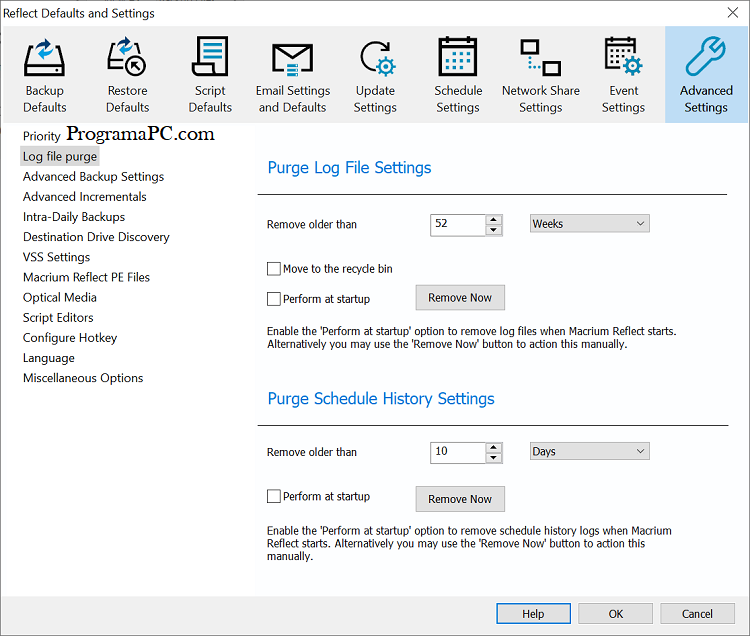Image resolution: width=750 pixels, height=636 pixels.
Task: Cancel the settings dialog
Action: tap(697, 614)
